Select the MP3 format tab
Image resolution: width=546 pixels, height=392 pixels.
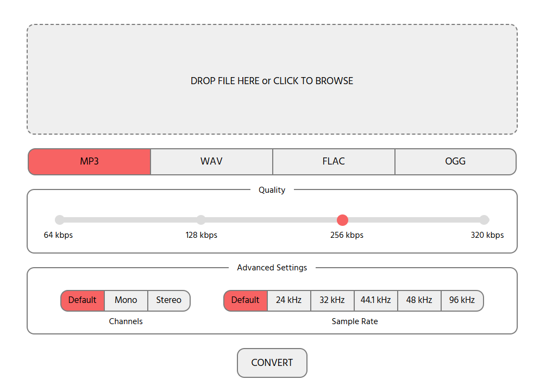click(89, 162)
